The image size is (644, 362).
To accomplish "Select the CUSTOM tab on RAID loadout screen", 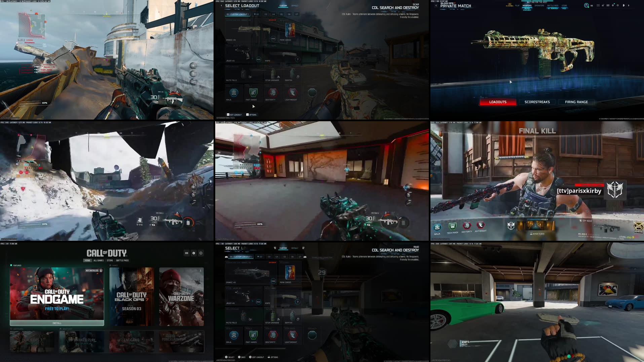I will [283, 248].
